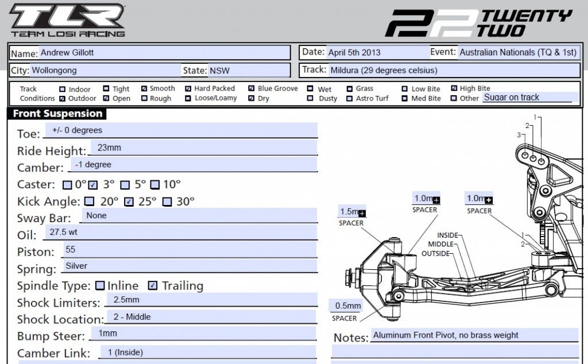588x364 pixels.
Task: Edit the Oil field showing 27.5 wt
Action: [x=181, y=232]
